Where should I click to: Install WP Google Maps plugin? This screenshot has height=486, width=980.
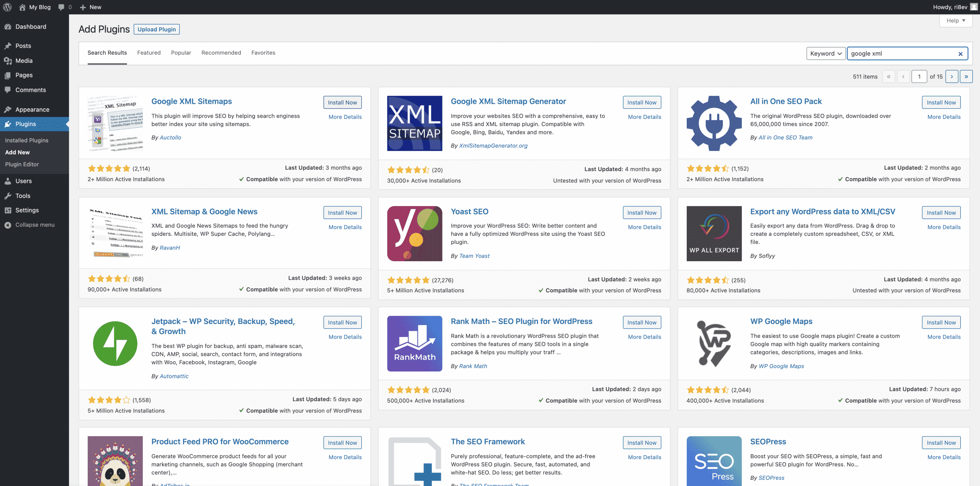click(941, 322)
